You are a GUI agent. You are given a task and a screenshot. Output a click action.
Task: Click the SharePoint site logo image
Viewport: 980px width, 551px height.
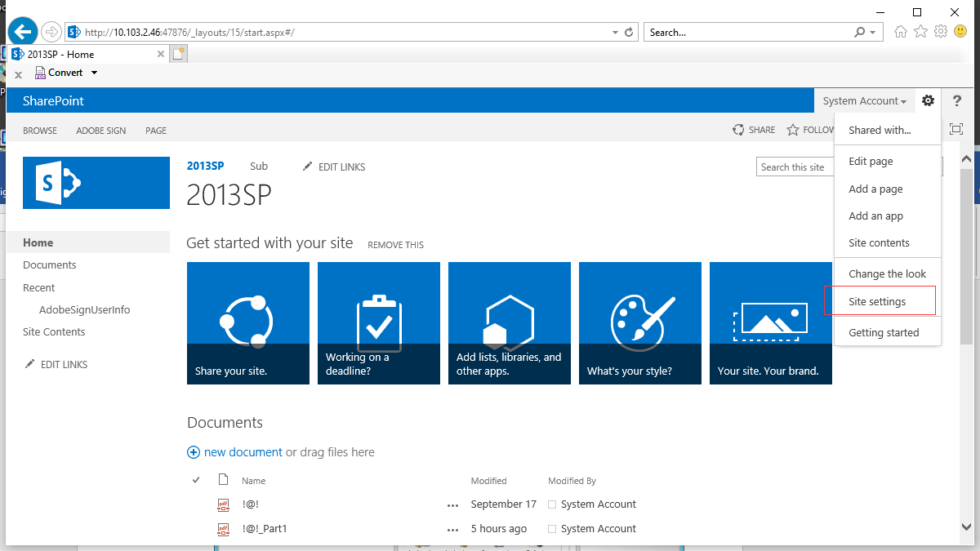click(96, 183)
